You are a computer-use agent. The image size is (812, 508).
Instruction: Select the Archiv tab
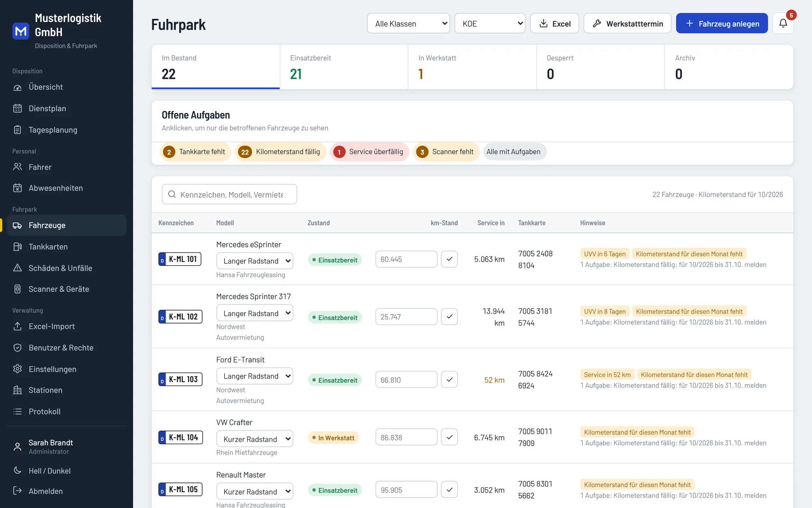729,67
